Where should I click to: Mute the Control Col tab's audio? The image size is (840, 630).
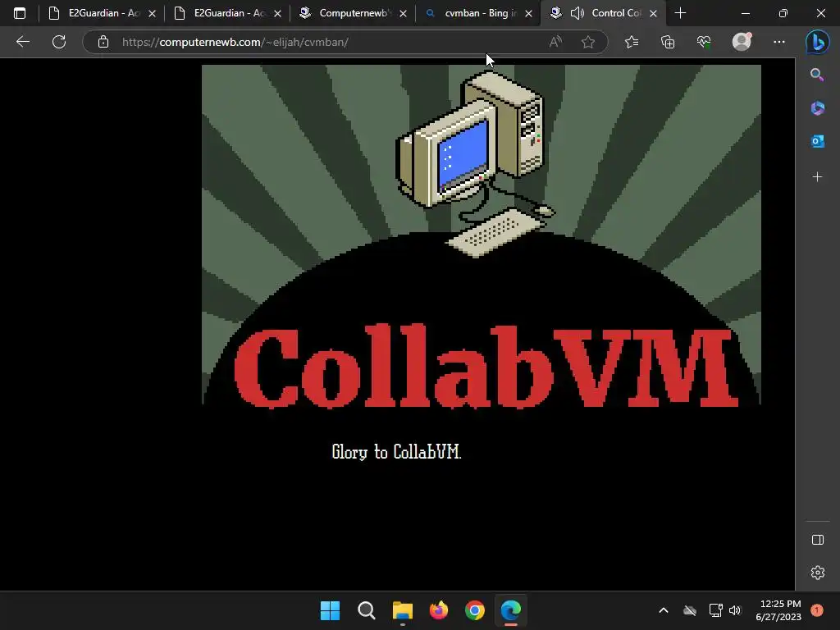[577, 13]
